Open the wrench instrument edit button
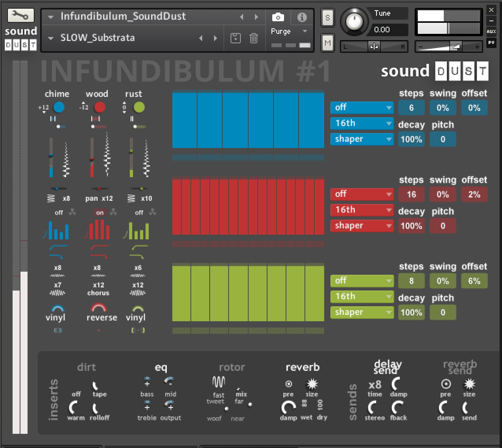The width and height of the screenshot is (502, 448). point(20,15)
